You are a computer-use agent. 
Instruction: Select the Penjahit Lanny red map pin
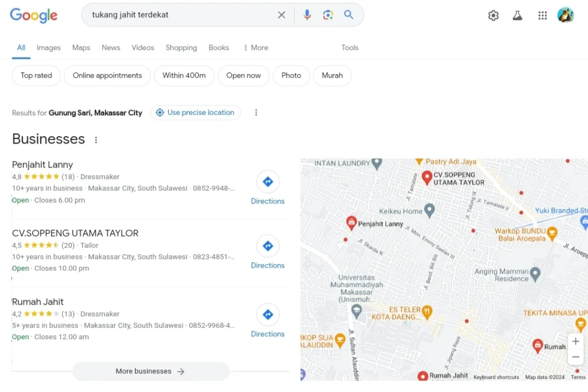click(351, 223)
